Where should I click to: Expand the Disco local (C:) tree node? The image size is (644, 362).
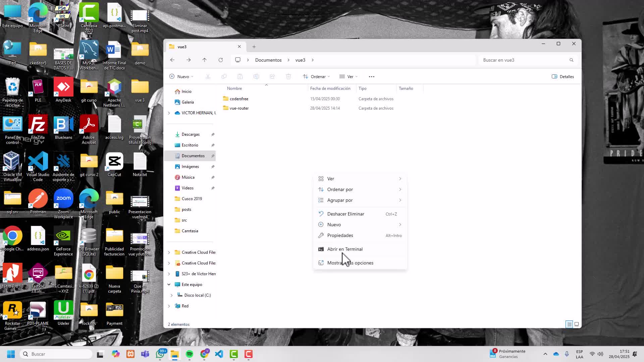172,295
